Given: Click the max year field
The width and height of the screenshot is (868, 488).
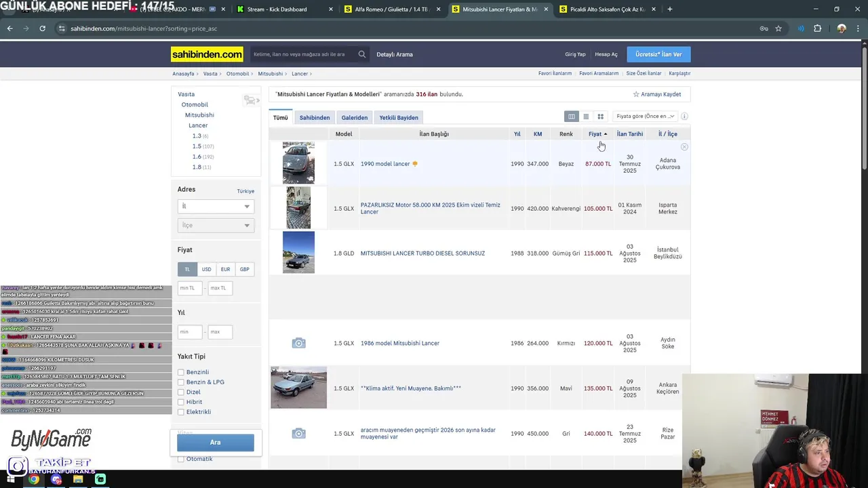Looking at the screenshot, I should point(220,332).
